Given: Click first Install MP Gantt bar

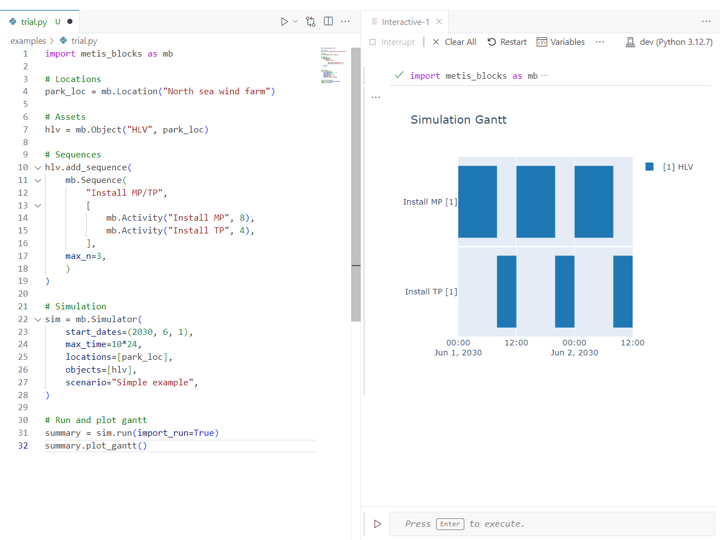Looking at the screenshot, I should point(478,202).
